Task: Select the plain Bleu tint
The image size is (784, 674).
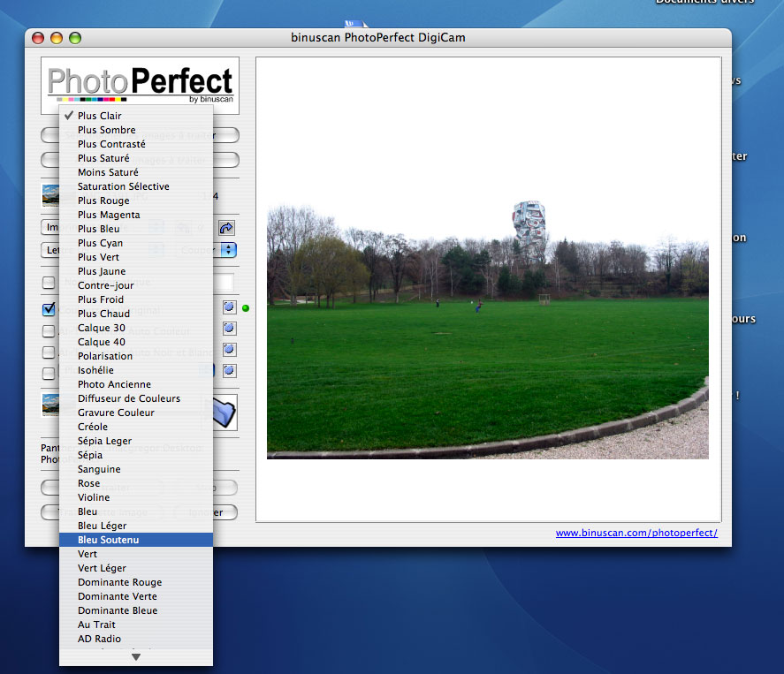Action: [x=136, y=512]
